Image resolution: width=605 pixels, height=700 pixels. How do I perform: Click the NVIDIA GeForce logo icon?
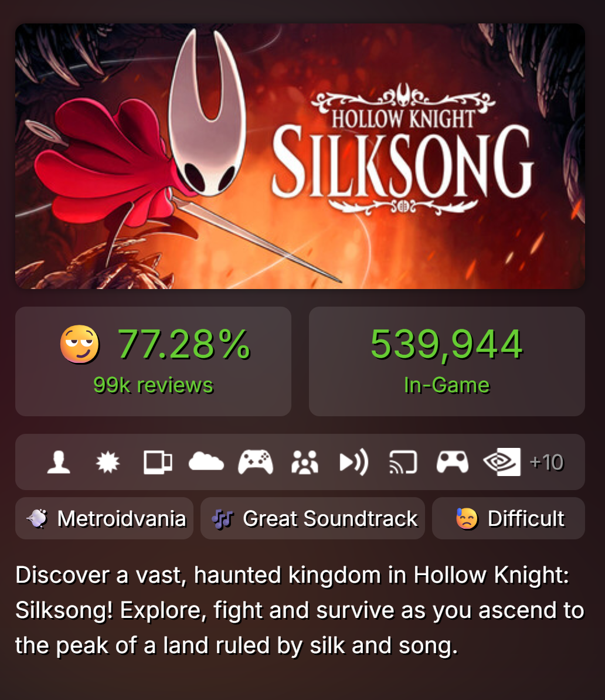(x=502, y=462)
